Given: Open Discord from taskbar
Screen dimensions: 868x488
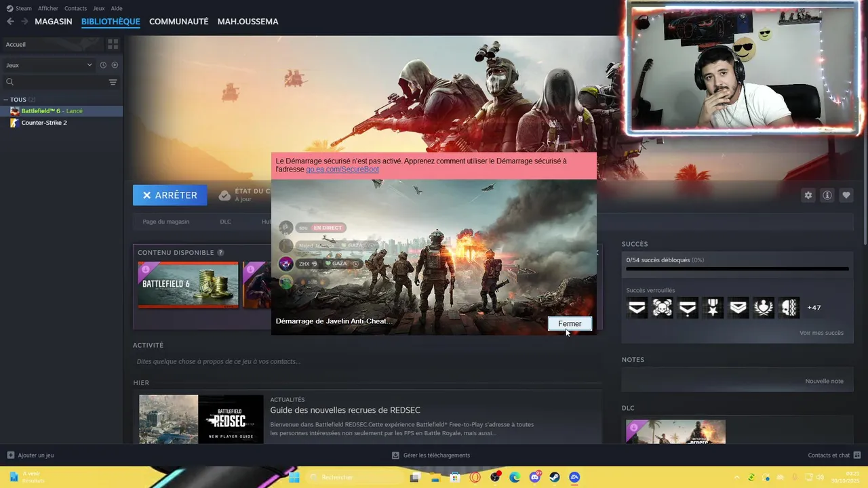Looking at the screenshot, I should pyautogui.click(x=535, y=477).
